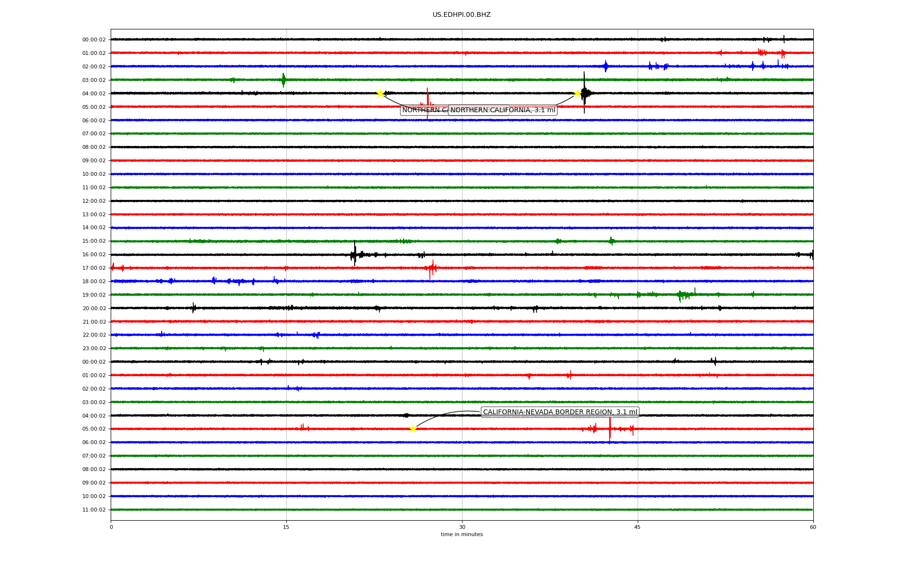Click the 'time in minutes' axis label

coord(462,534)
